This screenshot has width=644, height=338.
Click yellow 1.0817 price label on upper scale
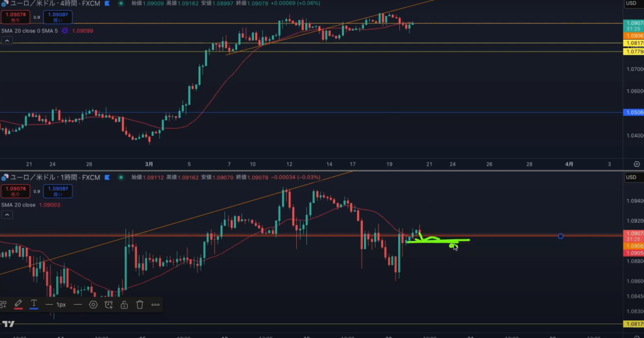pos(634,43)
